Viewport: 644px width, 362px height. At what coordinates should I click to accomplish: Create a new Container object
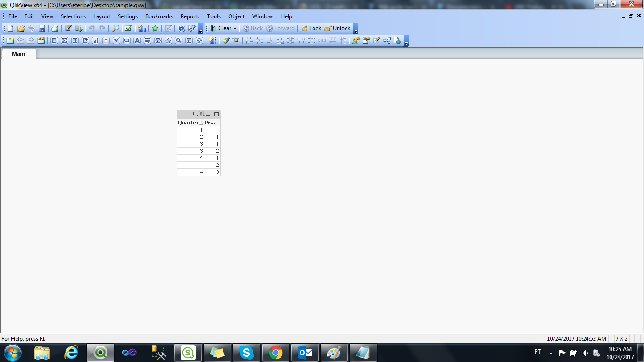click(189, 41)
